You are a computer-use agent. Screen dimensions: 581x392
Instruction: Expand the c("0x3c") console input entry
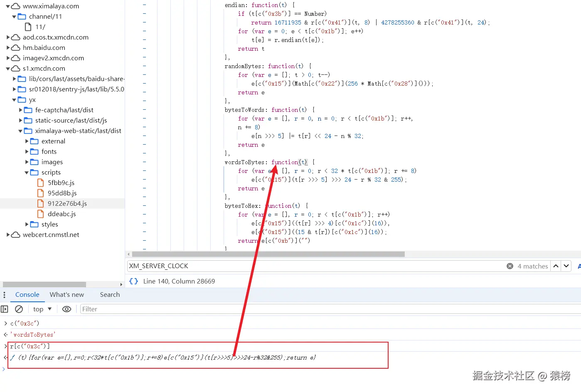pos(5,323)
